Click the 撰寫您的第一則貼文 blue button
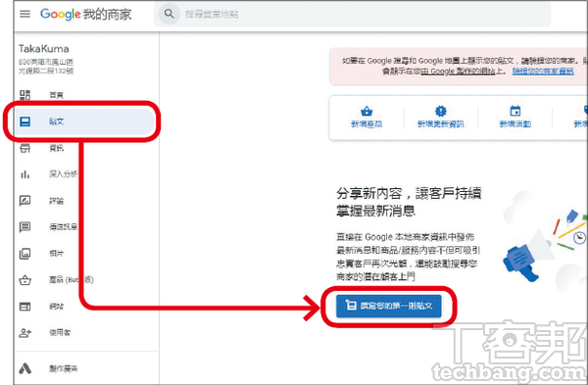588x385 pixels. pyautogui.click(x=388, y=306)
